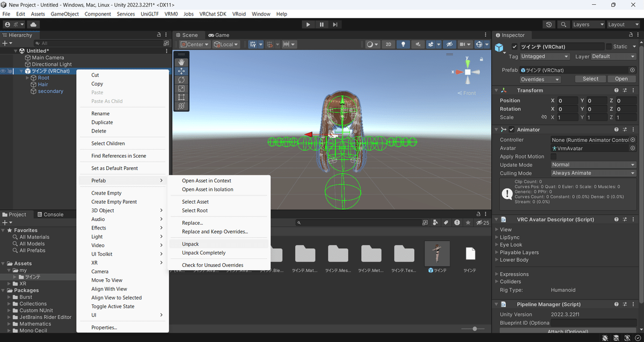Open Update Mode Normal dropdown

(594, 165)
